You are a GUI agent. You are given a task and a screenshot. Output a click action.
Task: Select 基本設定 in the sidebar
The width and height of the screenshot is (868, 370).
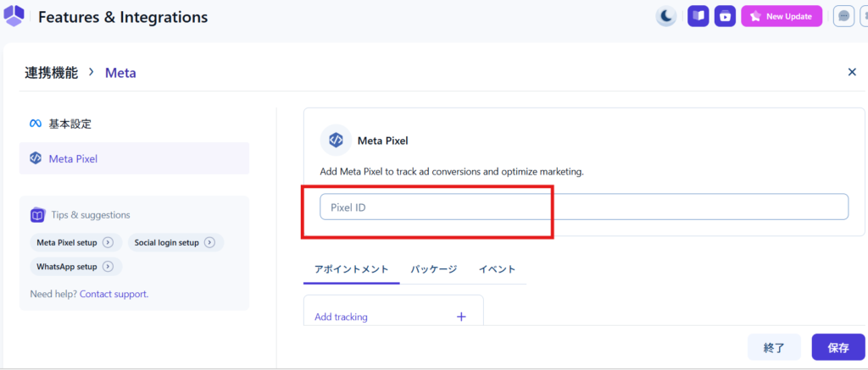point(70,124)
